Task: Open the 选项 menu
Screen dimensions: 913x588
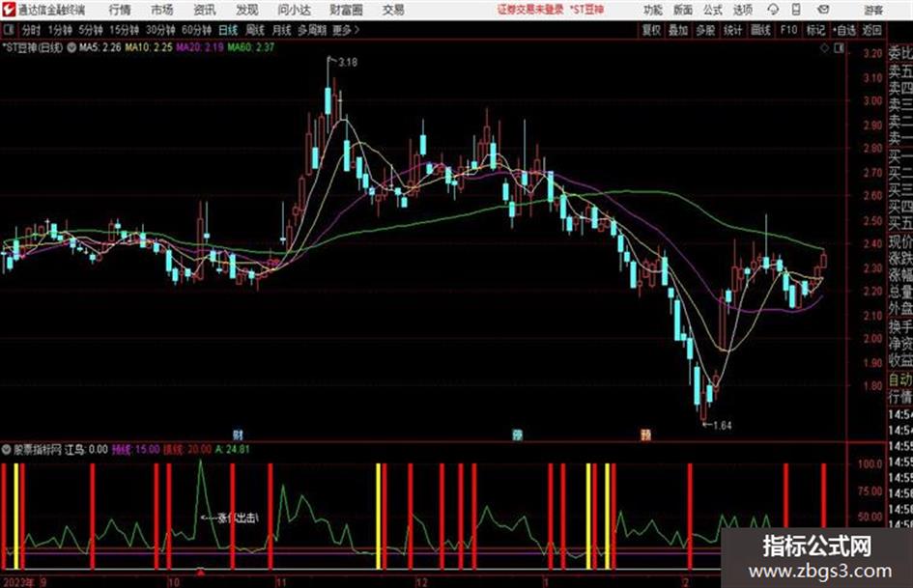Action: (743, 10)
